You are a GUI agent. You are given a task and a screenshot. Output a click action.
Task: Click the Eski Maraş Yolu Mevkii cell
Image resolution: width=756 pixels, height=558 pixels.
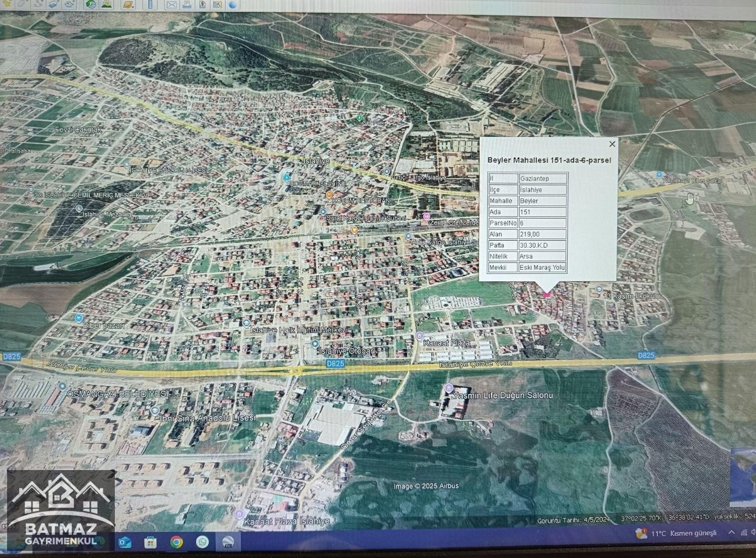(542, 267)
